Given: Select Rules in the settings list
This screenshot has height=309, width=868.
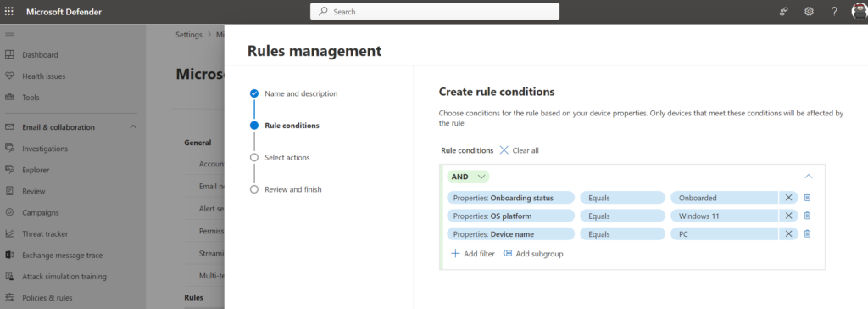Looking at the screenshot, I should tap(194, 297).
